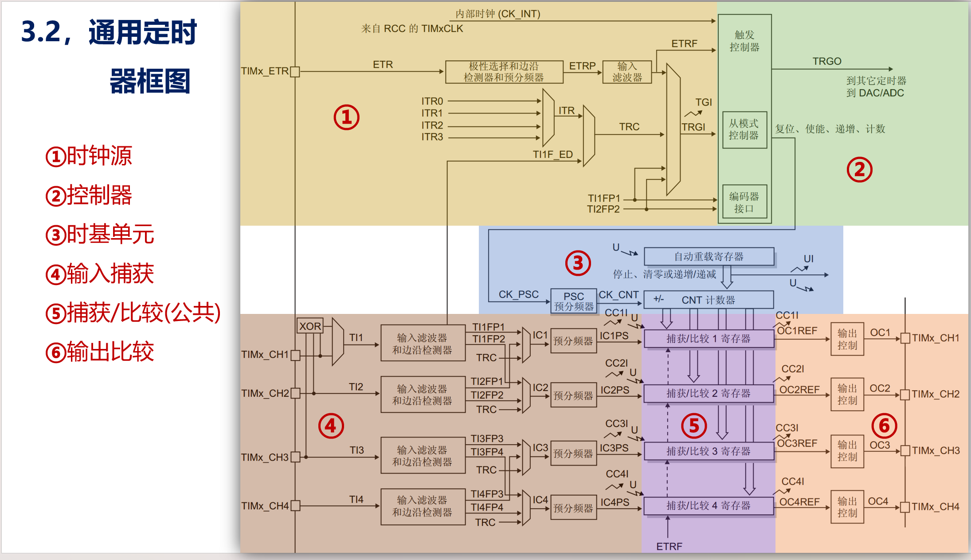Click the OC1REF signal label
Image resolution: width=971 pixels, height=560 pixels.
[x=797, y=331]
